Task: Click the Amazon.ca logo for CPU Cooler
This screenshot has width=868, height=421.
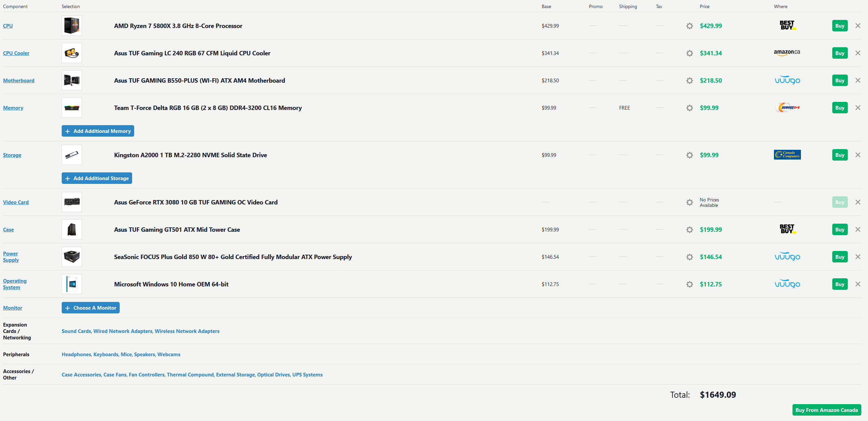Action: point(787,53)
